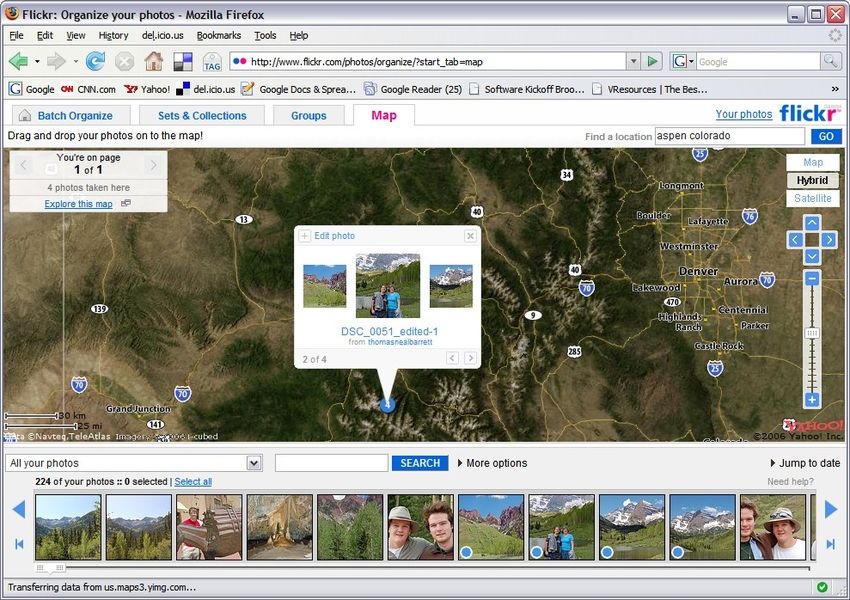Open the CNN.com bookmark

click(88, 89)
